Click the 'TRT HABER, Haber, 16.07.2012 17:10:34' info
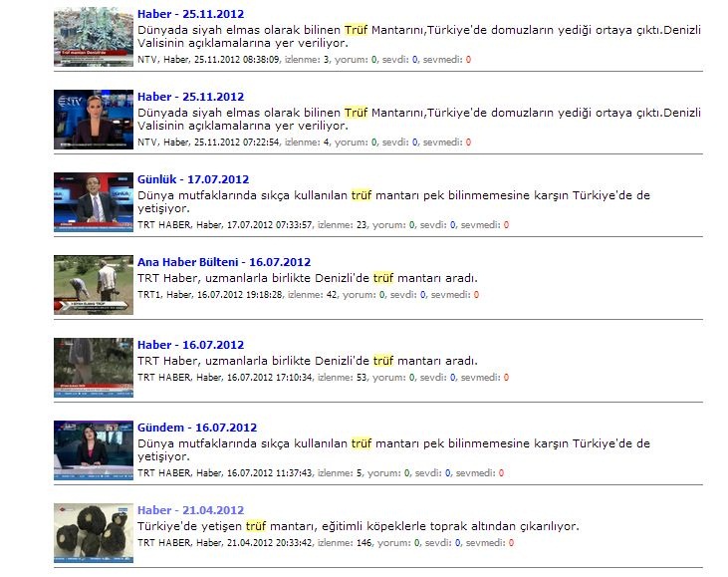 coord(225,378)
